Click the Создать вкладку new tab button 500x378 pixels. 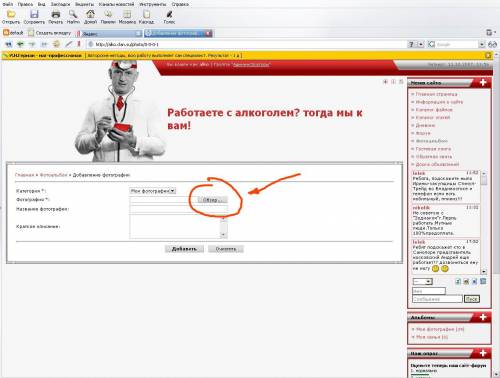pos(50,33)
